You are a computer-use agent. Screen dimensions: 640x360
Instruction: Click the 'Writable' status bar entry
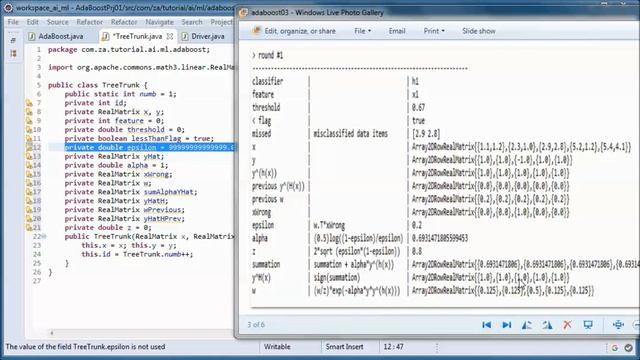click(277, 347)
